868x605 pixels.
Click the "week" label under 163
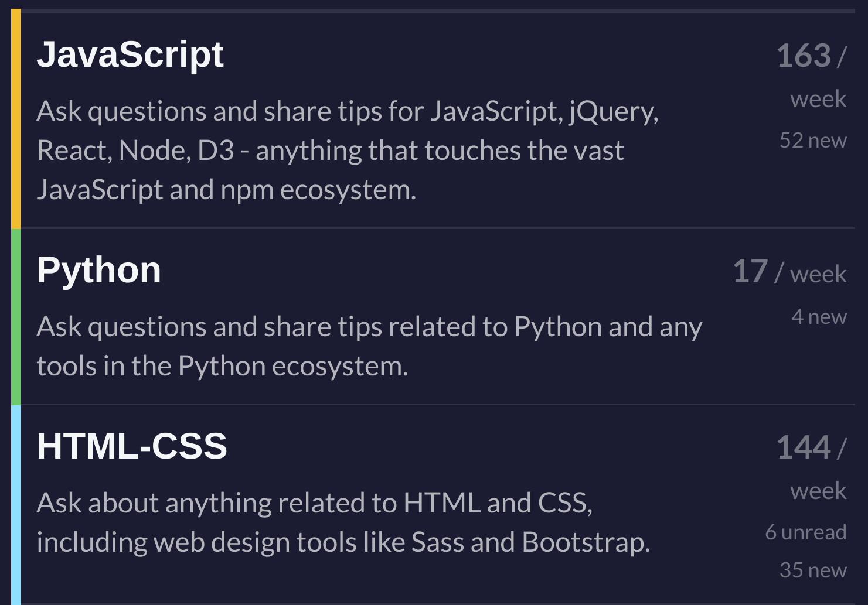pos(818,99)
